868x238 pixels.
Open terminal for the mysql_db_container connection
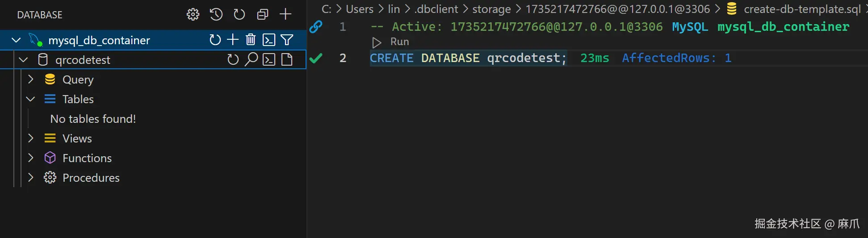(268, 40)
